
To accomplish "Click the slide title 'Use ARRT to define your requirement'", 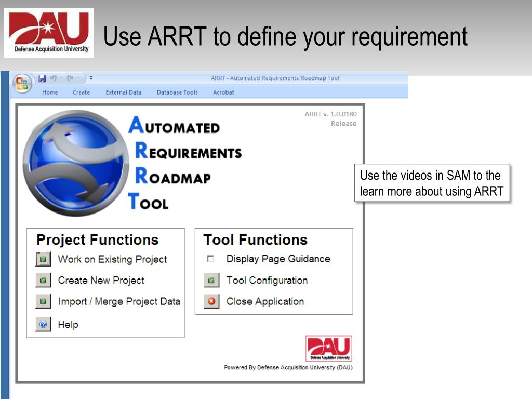I will (285, 37).
